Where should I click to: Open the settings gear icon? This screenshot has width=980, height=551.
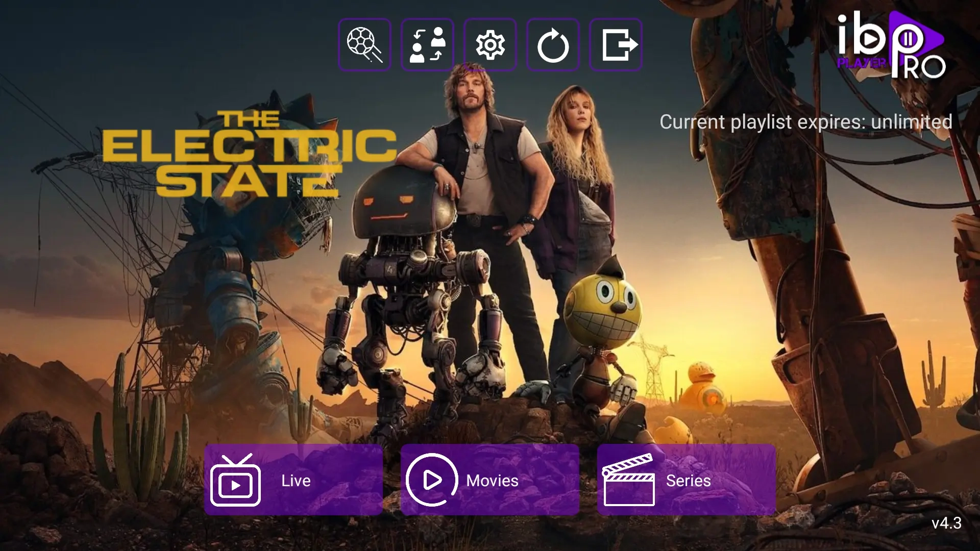click(x=490, y=44)
